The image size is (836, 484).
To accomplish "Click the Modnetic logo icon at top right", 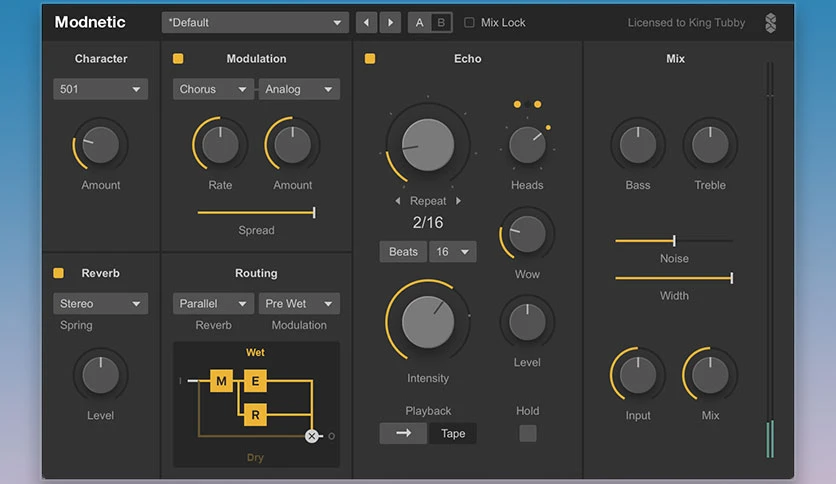I will [x=770, y=23].
